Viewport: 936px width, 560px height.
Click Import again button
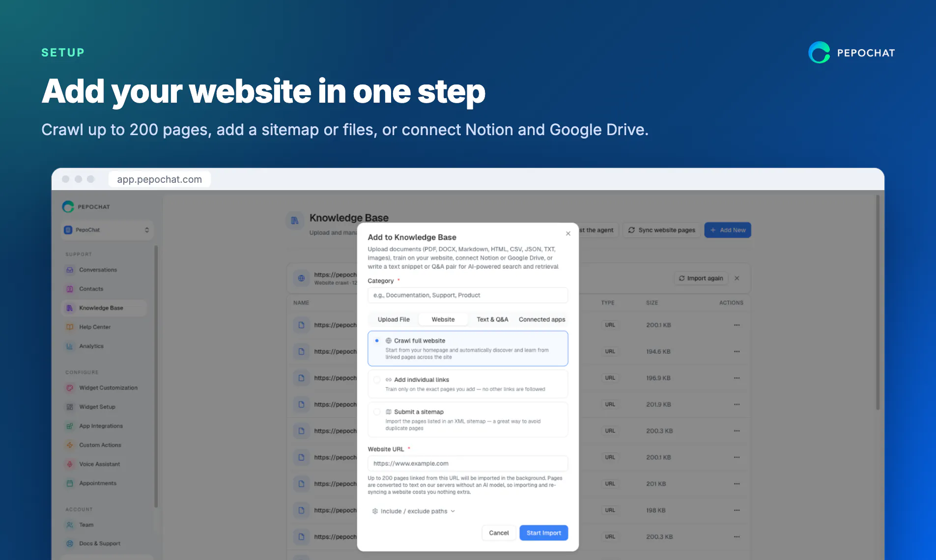(701, 279)
